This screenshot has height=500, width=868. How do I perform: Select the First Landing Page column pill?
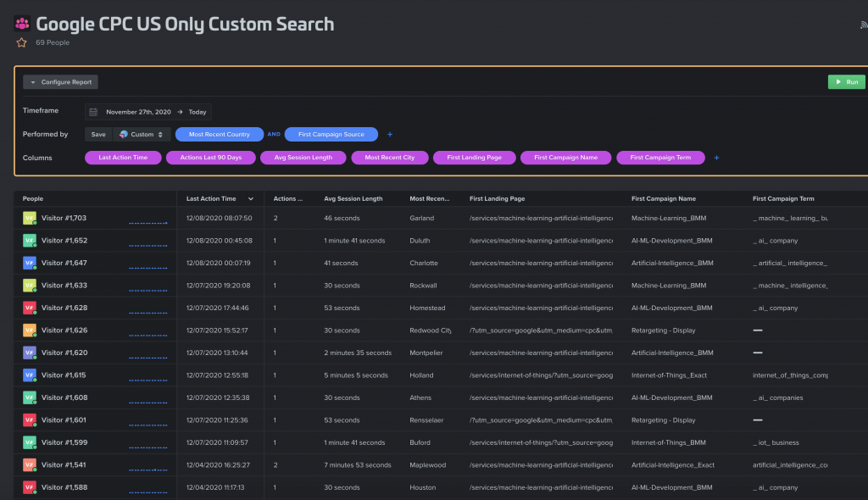[x=475, y=158]
